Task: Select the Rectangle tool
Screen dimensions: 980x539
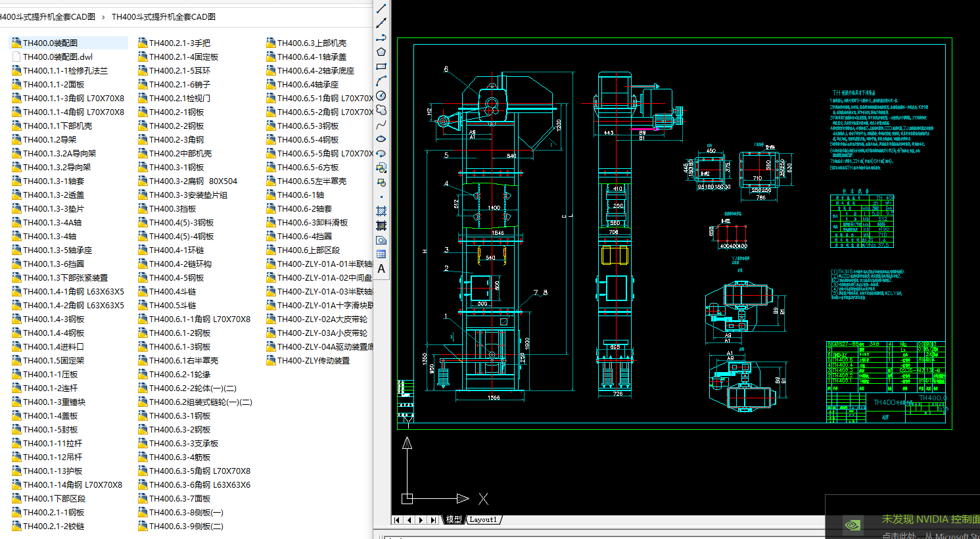Action: click(382, 66)
